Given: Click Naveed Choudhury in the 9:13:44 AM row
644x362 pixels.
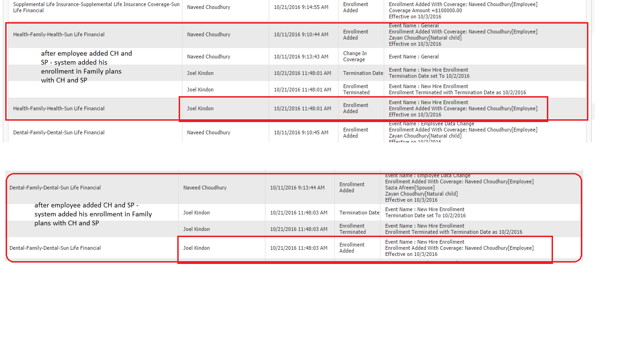Looking at the screenshot, I should point(205,188).
